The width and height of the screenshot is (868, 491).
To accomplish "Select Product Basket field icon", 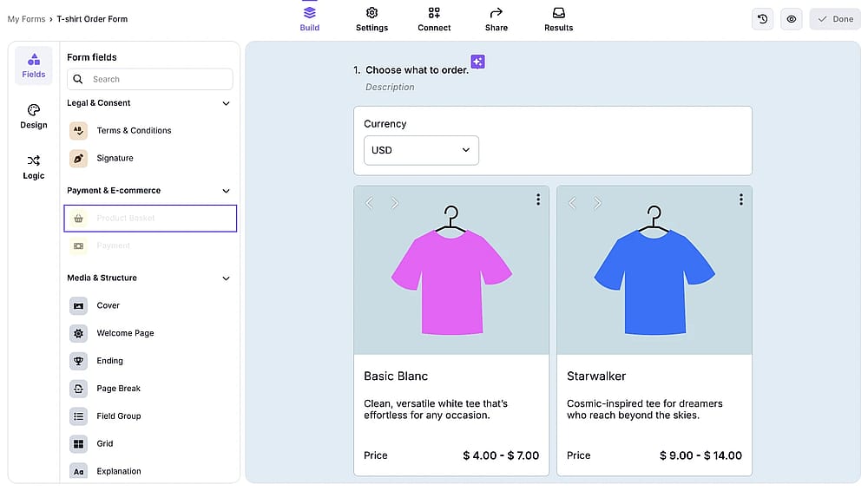I will [79, 218].
